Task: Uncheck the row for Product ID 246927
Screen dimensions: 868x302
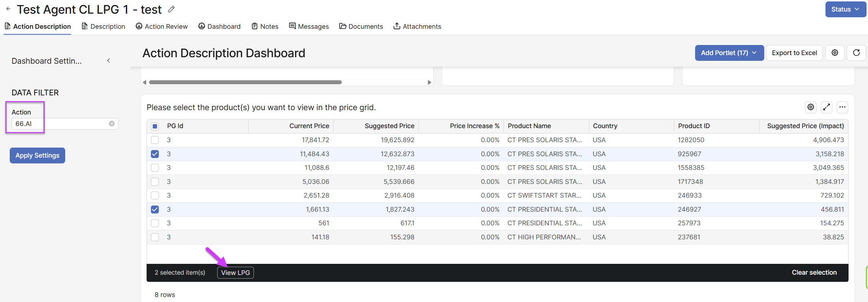Action: 155,209
